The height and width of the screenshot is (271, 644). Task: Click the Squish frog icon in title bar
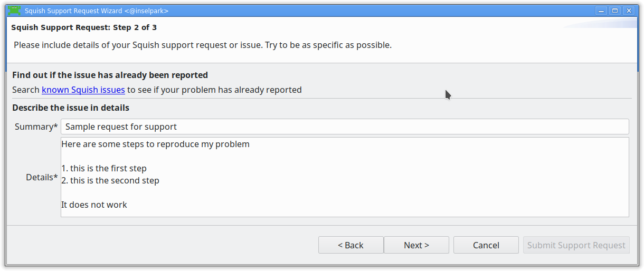14,11
